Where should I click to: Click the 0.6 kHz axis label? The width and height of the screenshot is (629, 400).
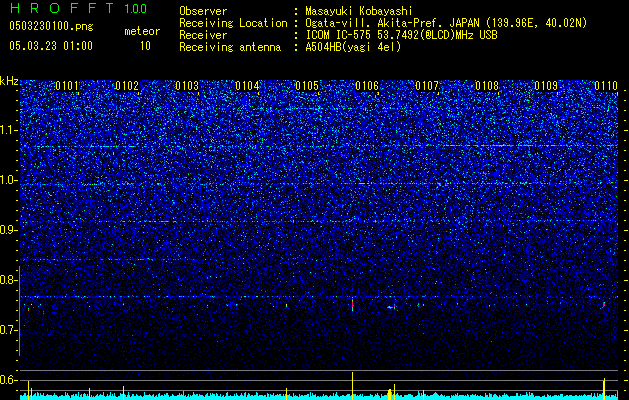pos(9,380)
